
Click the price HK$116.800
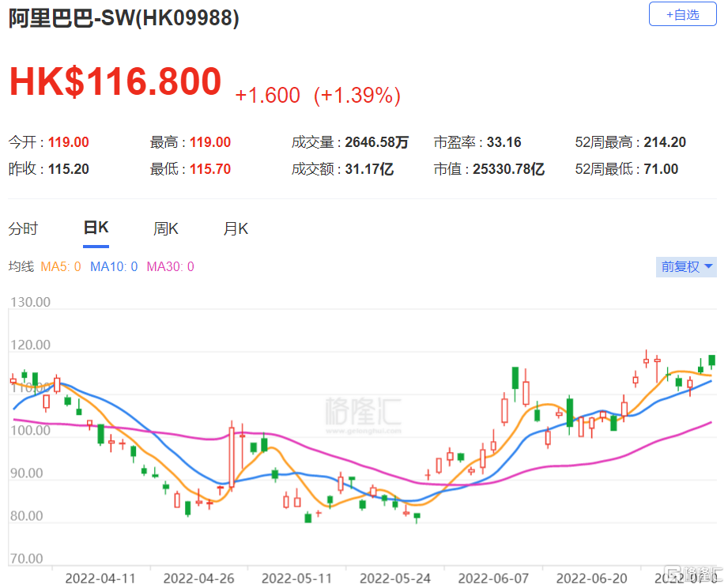[x=115, y=81]
